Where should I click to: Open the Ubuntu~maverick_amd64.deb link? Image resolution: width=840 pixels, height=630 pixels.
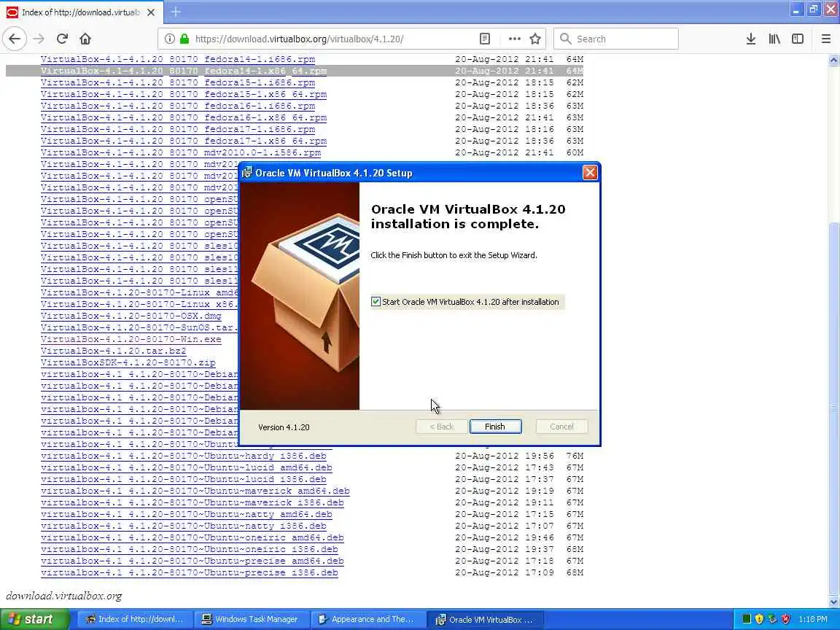tap(195, 491)
